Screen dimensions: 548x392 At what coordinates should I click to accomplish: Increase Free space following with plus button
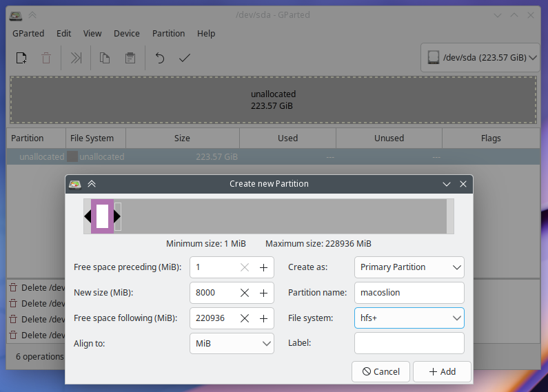click(x=263, y=318)
